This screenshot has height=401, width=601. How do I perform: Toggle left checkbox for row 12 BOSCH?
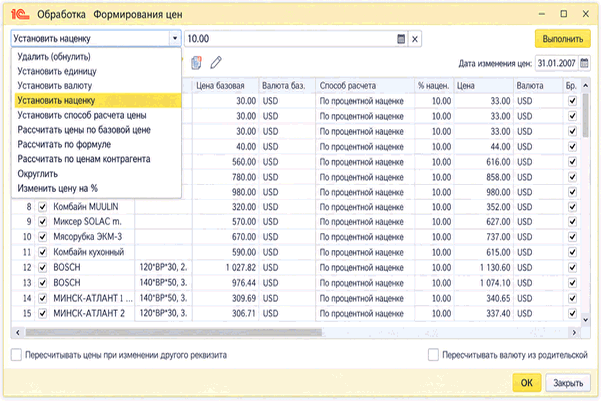(42, 267)
